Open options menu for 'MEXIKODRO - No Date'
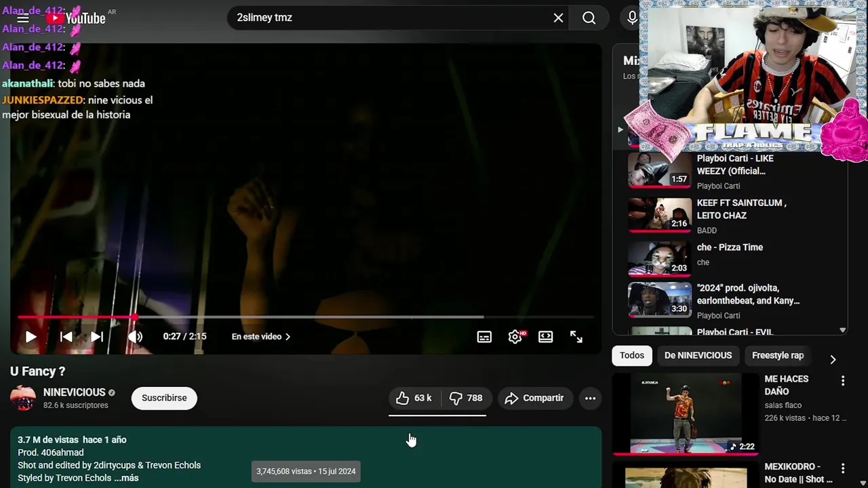Screen dimensions: 868x488 pyautogui.click(x=843, y=468)
